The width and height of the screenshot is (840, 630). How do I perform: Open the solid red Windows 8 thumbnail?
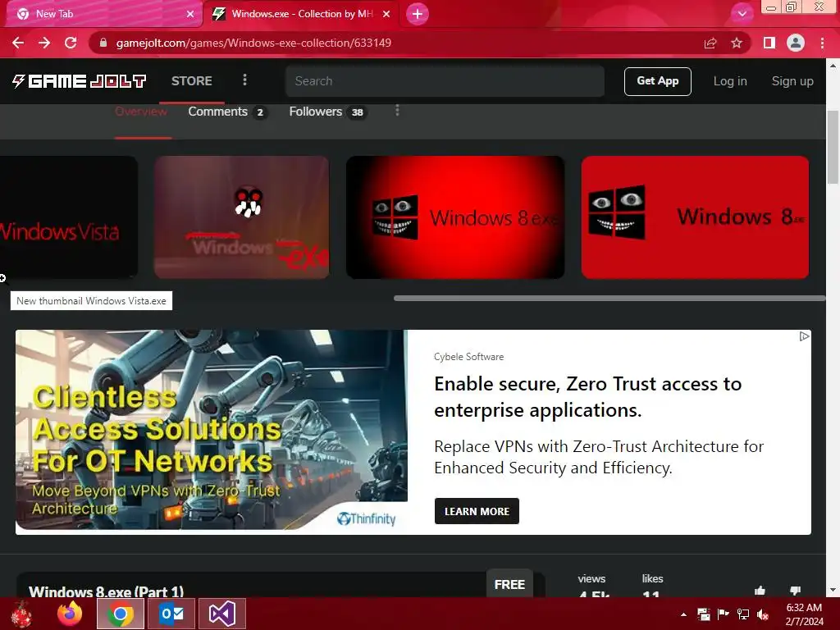point(695,217)
